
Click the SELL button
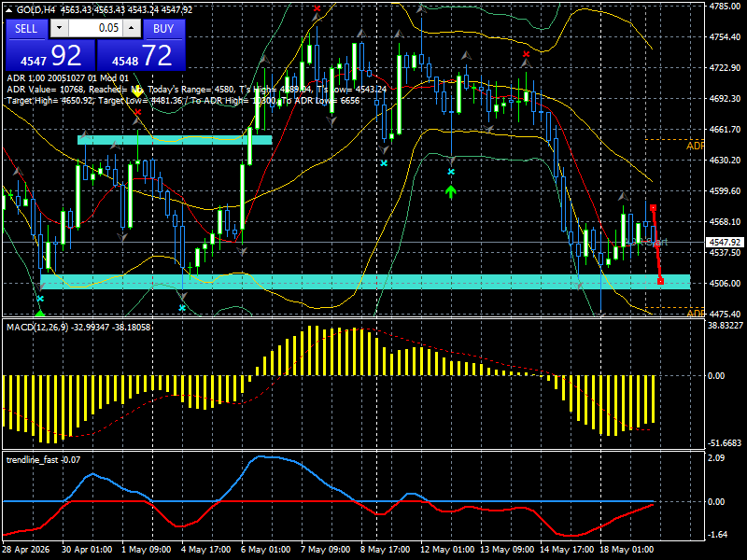[26, 29]
